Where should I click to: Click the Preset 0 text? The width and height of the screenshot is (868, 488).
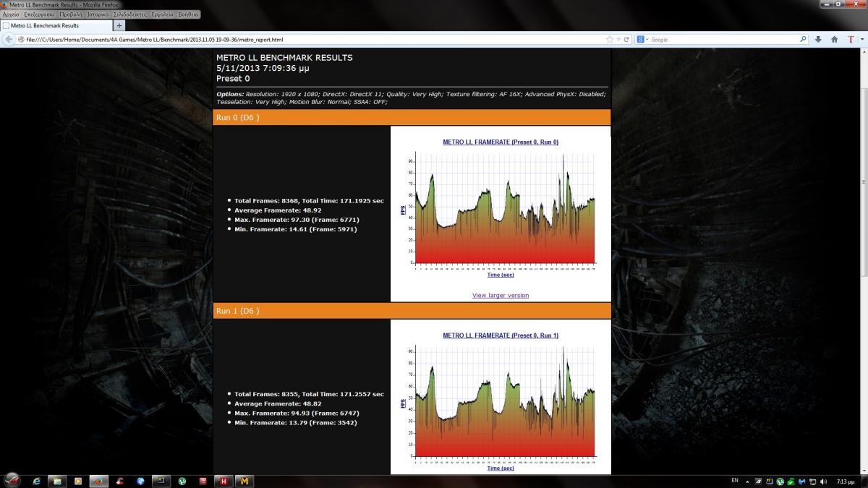coord(233,78)
